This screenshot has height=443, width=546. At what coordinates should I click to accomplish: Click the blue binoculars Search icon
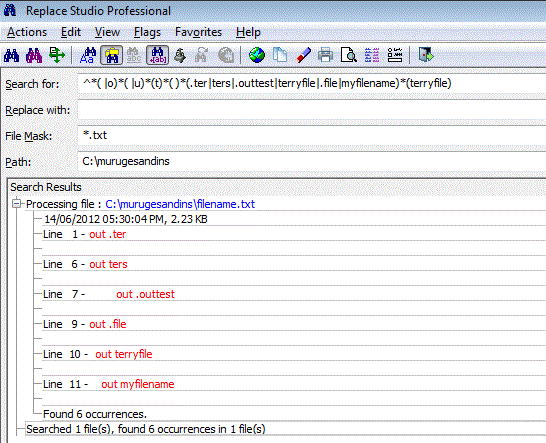[11, 55]
